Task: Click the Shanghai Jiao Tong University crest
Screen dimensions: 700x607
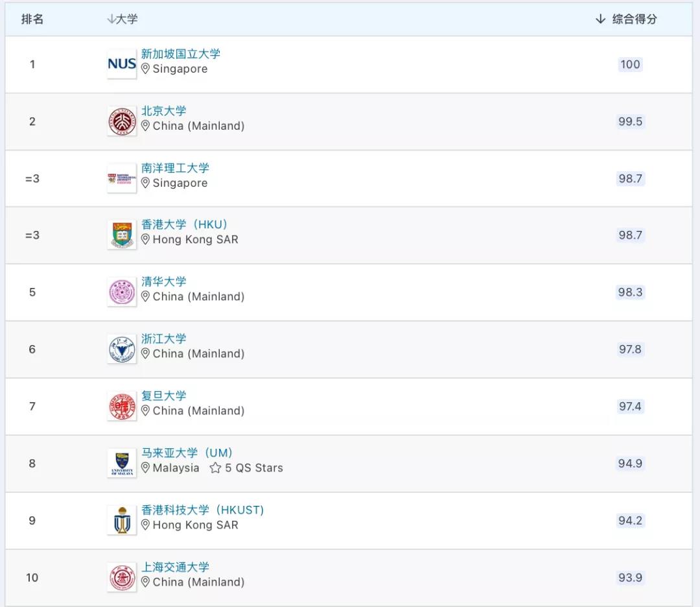Action: pos(121,577)
